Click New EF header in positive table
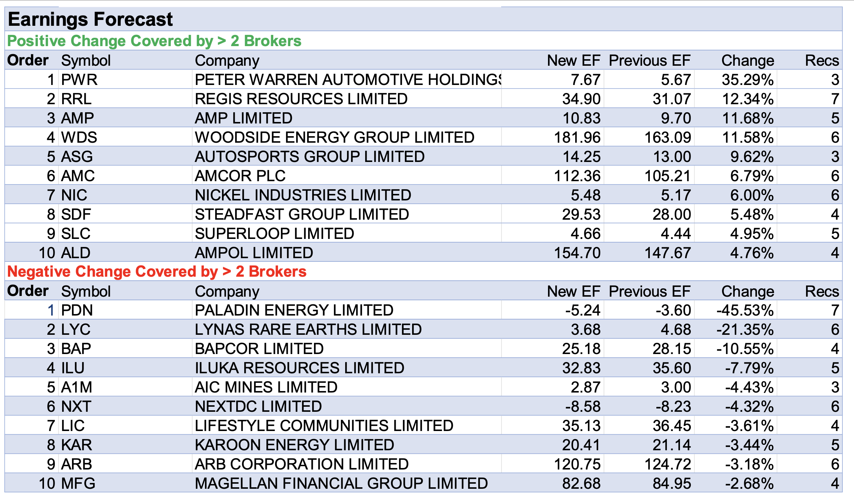Screen dimensions: 854x504 coord(573,60)
